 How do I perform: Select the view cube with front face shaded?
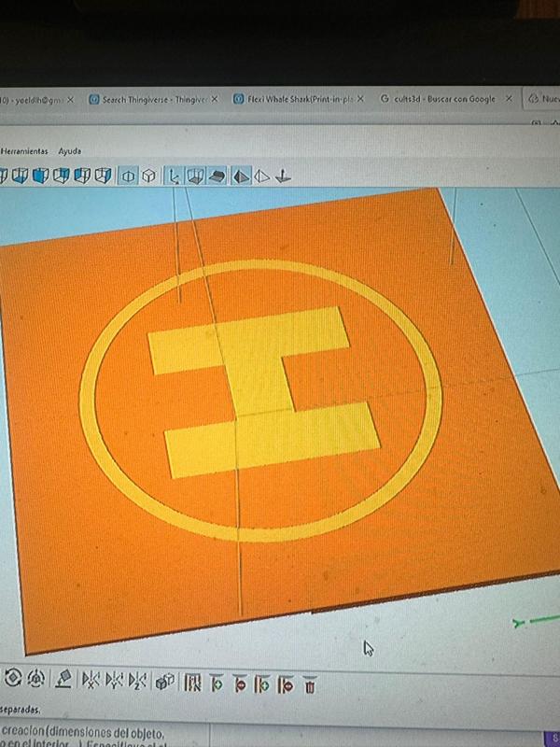click(40, 176)
